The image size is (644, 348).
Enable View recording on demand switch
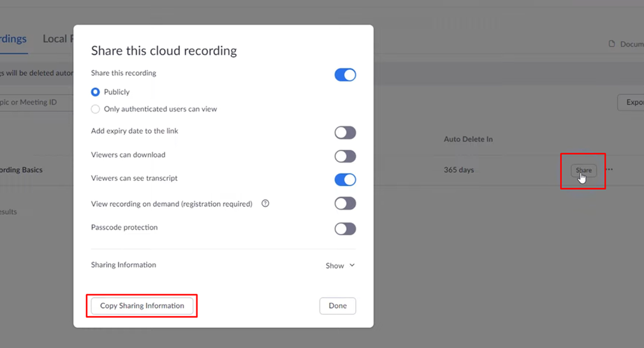pos(345,203)
